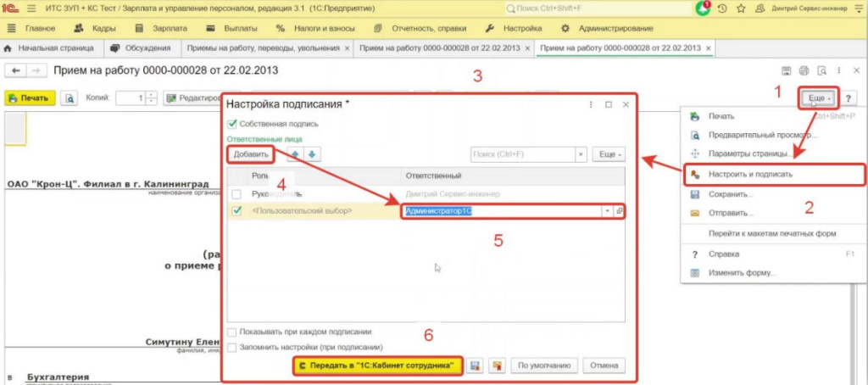Uncheck the Пользовательский выбор row checkbox
The width and height of the screenshot is (868, 385).
tap(236, 211)
